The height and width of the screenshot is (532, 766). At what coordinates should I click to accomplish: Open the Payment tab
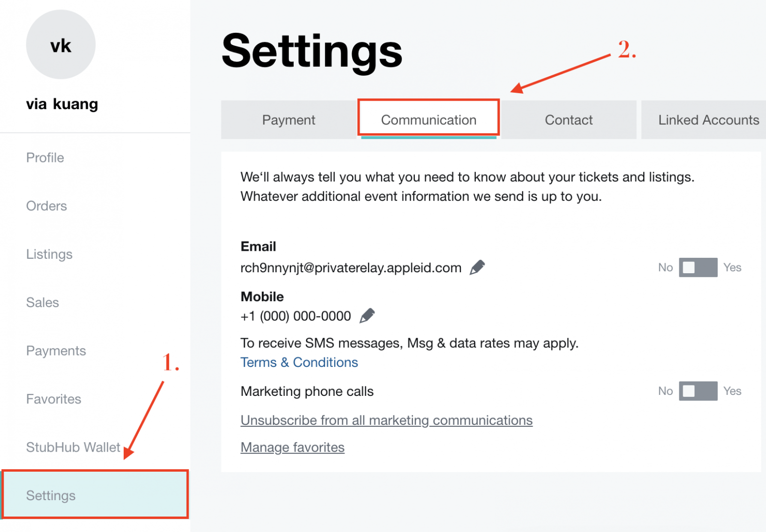(289, 120)
